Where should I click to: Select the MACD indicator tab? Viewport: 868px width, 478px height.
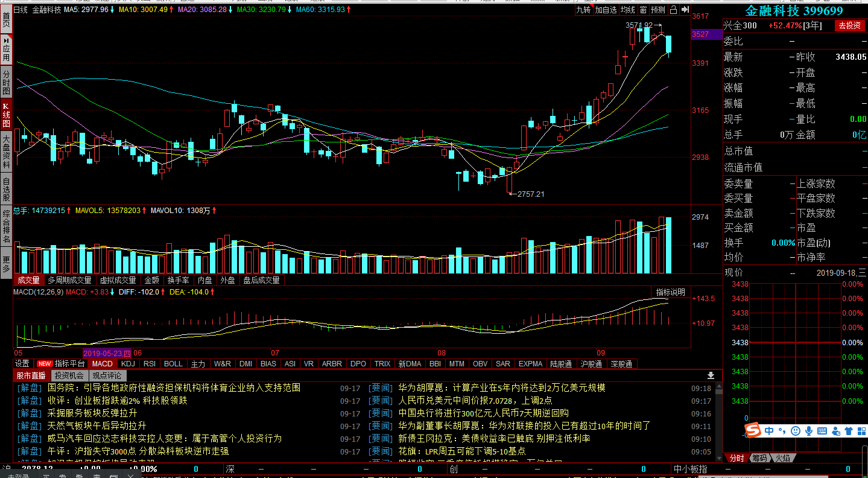(x=103, y=364)
